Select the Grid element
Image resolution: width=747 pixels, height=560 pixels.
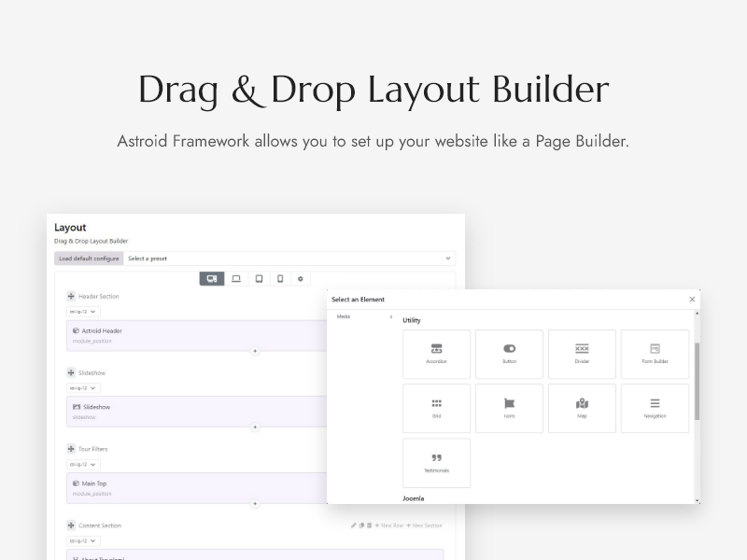click(436, 408)
